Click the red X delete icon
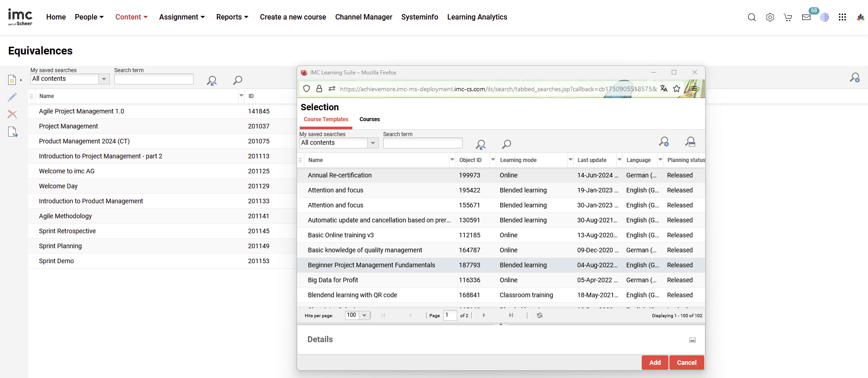Screen dimensions: 868x378 (12, 114)
